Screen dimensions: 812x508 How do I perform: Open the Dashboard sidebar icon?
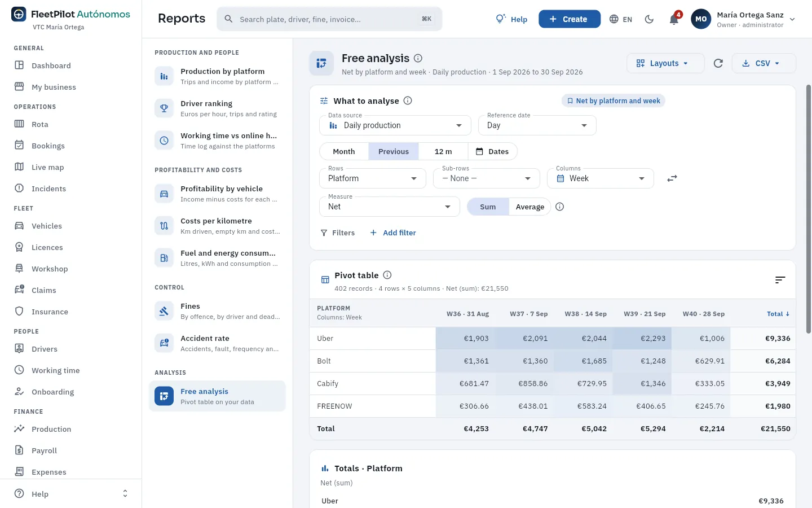coord(19,65)
